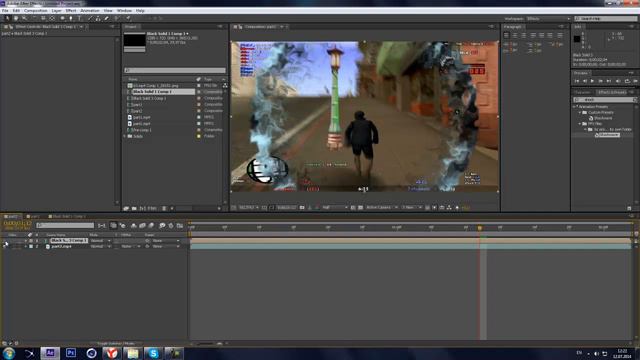Take a snapshot with the viewer camera icon

[x=302, y=208]
